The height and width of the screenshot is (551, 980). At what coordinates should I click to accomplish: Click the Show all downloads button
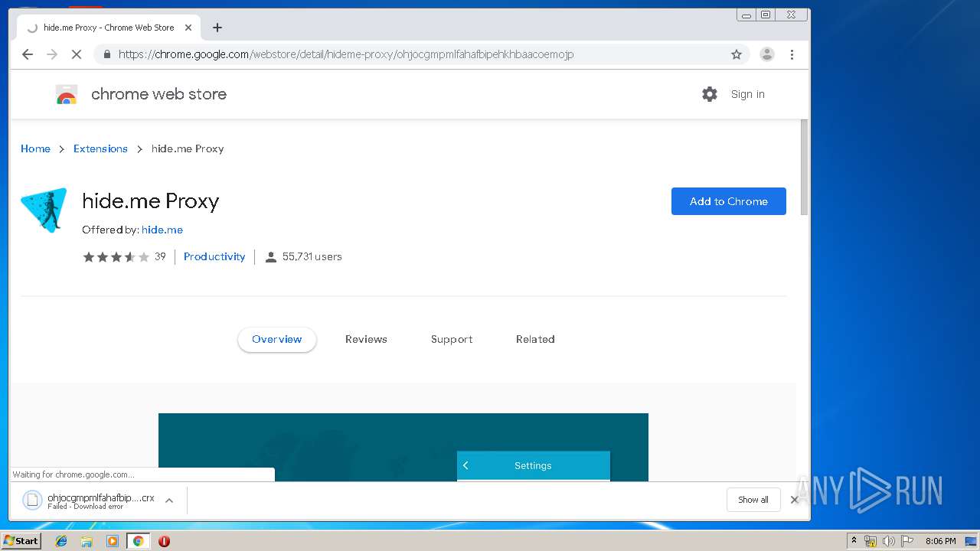click(753, 500)
